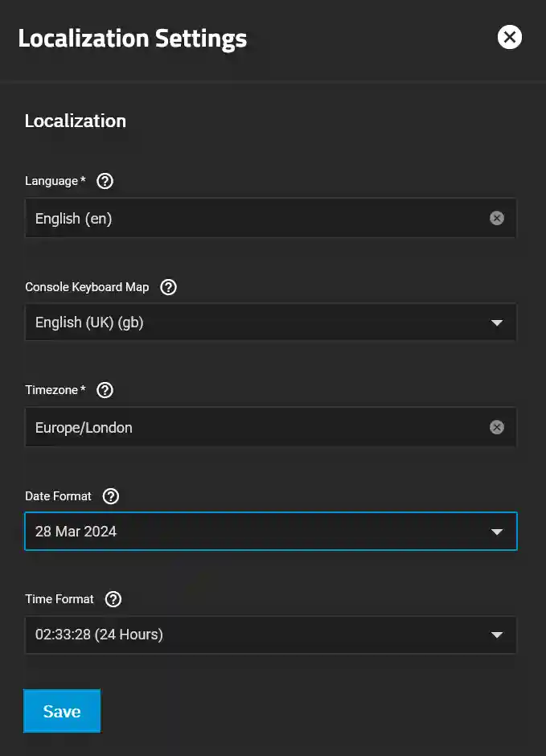Close the Localization Settings dialog
The image size is (546, 756).
click(x=509, y=37)
